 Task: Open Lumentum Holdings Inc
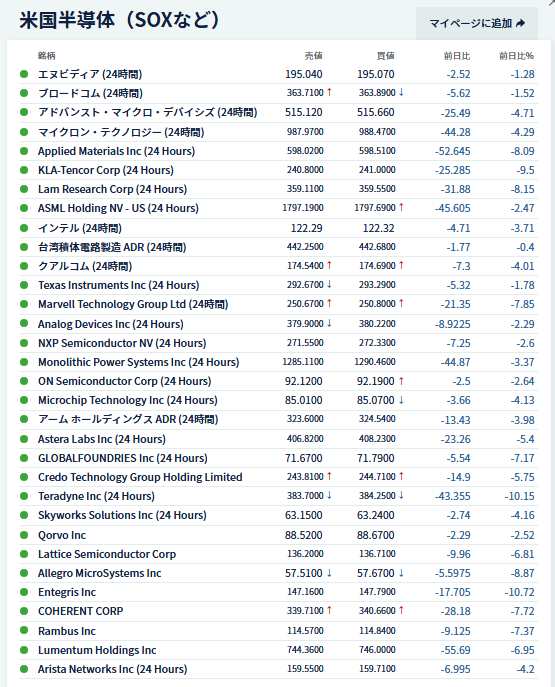coord(97,650)
